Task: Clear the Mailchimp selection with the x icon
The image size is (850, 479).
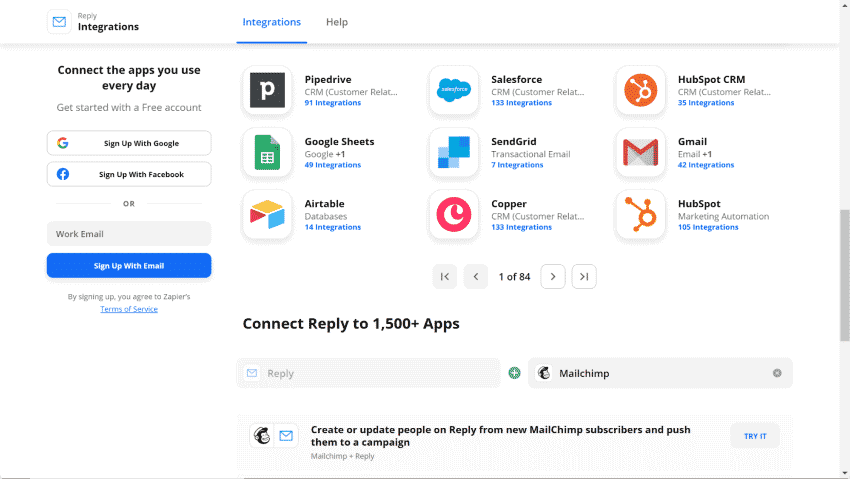Action: [x=777, y=373]
